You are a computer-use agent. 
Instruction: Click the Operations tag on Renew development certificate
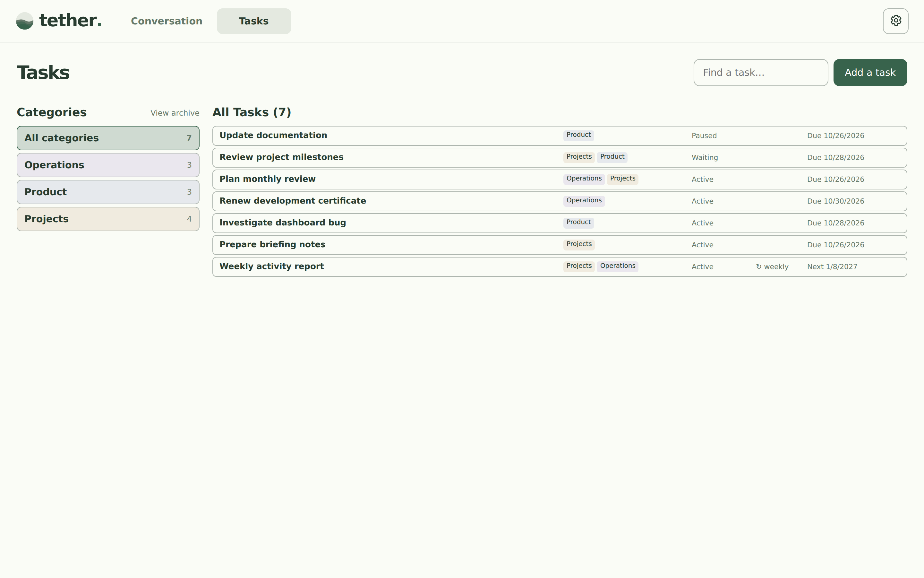click(x=584, y=201)
